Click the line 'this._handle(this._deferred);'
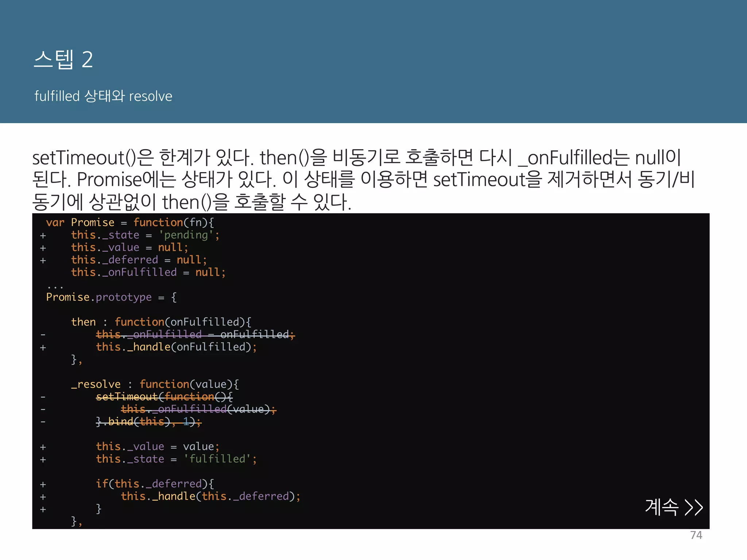The height and width of the screenshot is (560, 747). 211,497
